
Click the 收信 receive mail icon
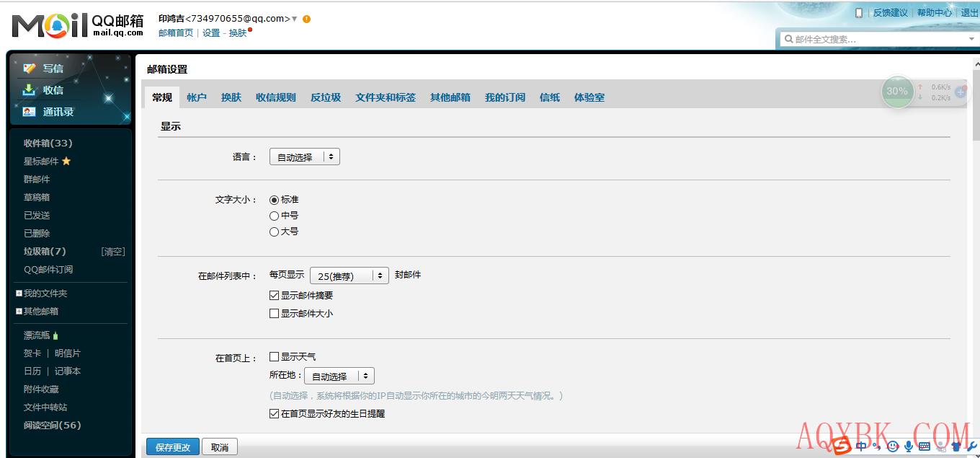tap(30, 89)
